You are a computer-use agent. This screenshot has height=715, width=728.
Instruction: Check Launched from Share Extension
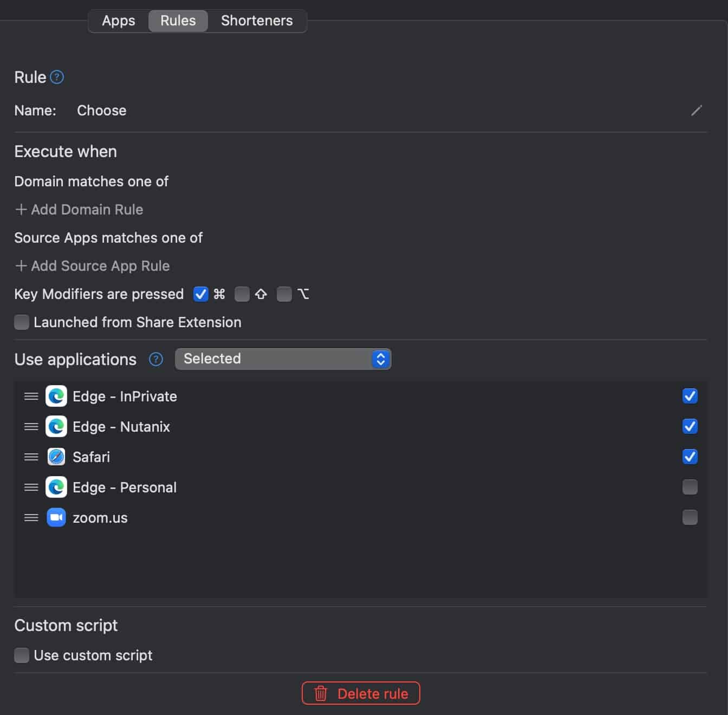(x=22, y=322)
